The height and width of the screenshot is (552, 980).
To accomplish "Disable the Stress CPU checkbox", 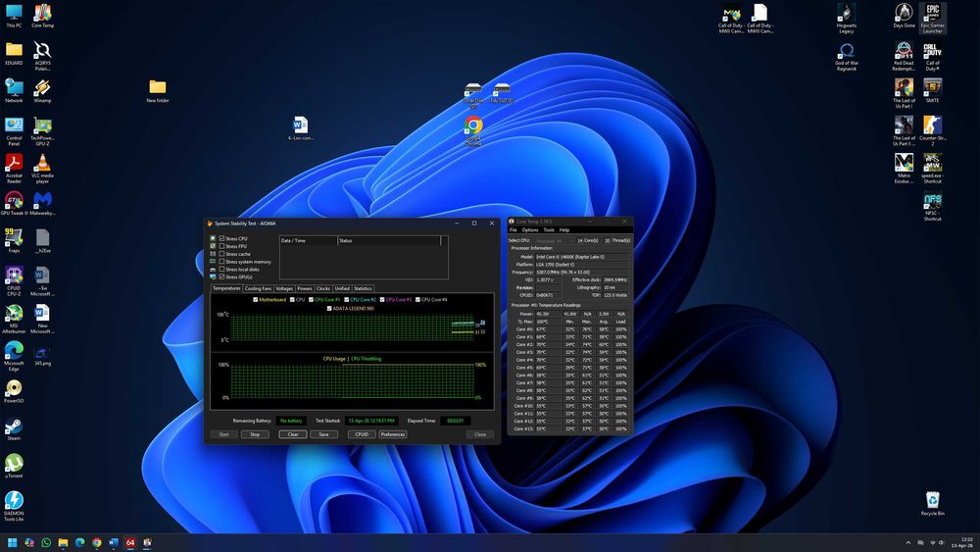I will [221, 238].
